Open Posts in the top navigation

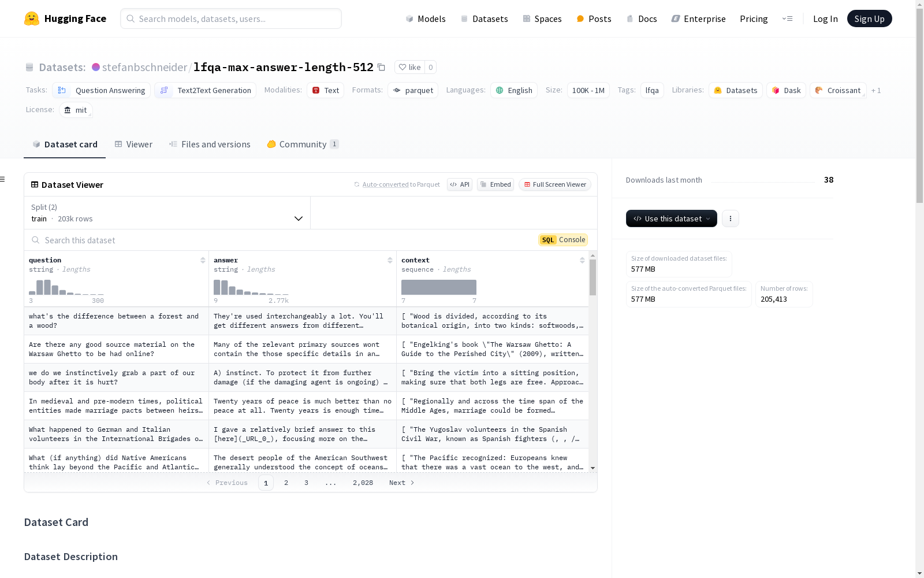tap(594, 18)
